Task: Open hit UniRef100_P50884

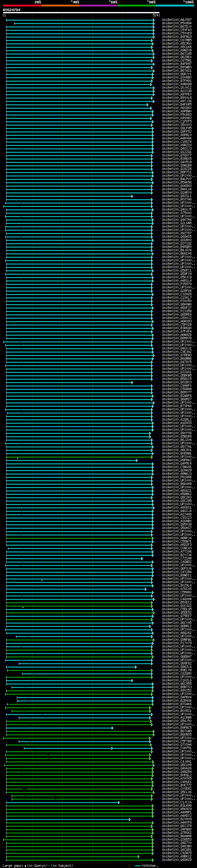Action: point(176,23)
